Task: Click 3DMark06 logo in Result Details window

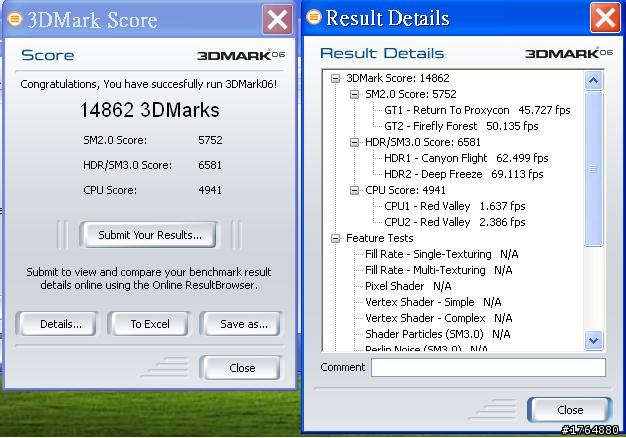Action: click(x=569, y=53)
